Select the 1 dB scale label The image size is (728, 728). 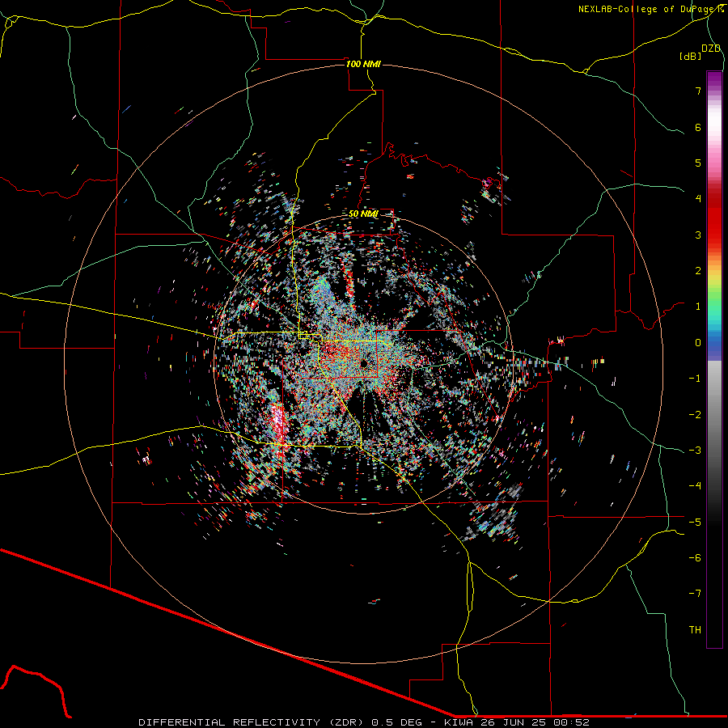698,307
